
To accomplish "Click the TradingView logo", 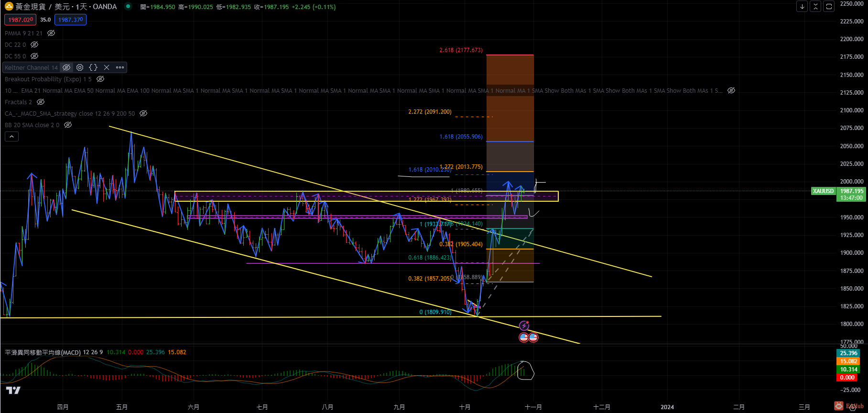I will click(x=13, y=390).
